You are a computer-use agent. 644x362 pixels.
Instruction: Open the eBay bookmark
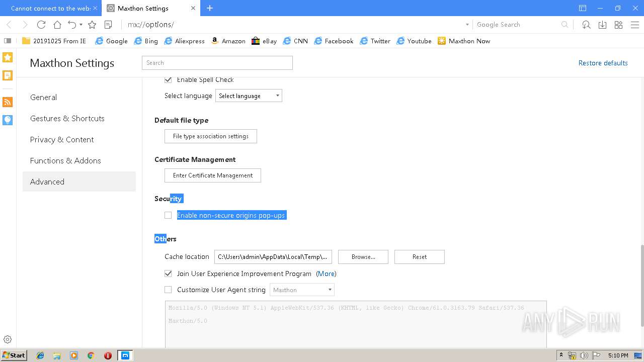[x=264, y=41]
